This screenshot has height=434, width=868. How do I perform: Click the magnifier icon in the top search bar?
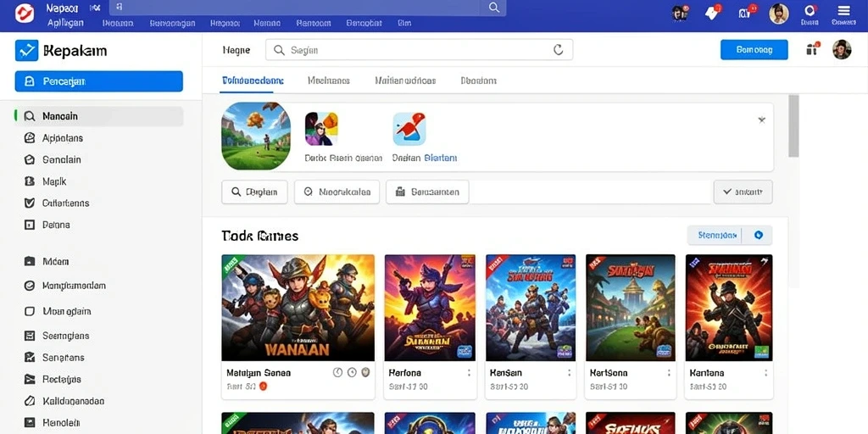click(494, 7)
